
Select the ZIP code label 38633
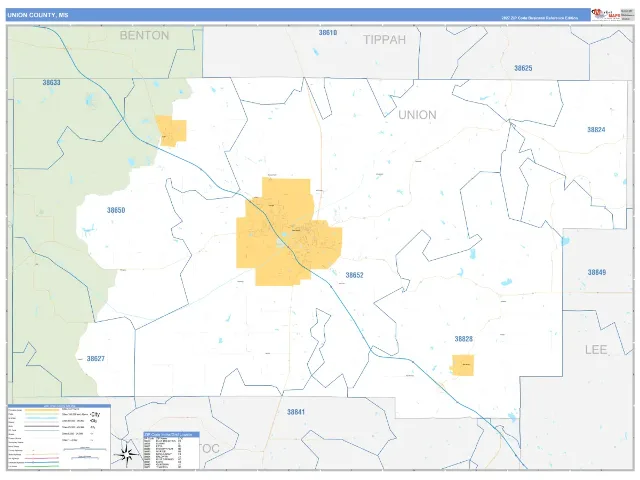[51, 82]
